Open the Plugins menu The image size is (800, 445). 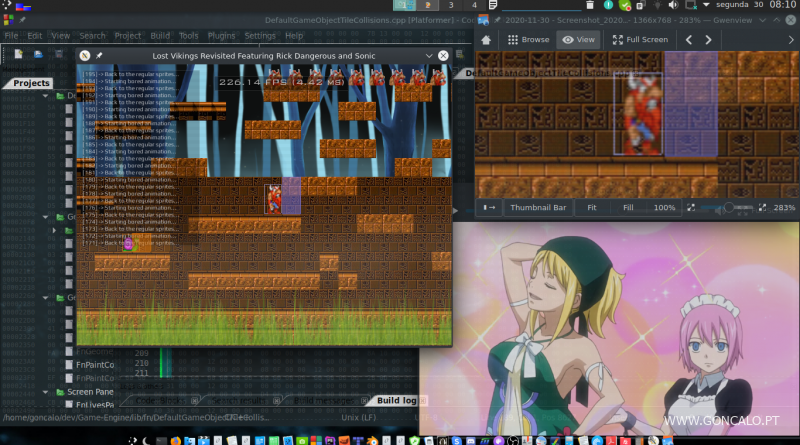221,35
